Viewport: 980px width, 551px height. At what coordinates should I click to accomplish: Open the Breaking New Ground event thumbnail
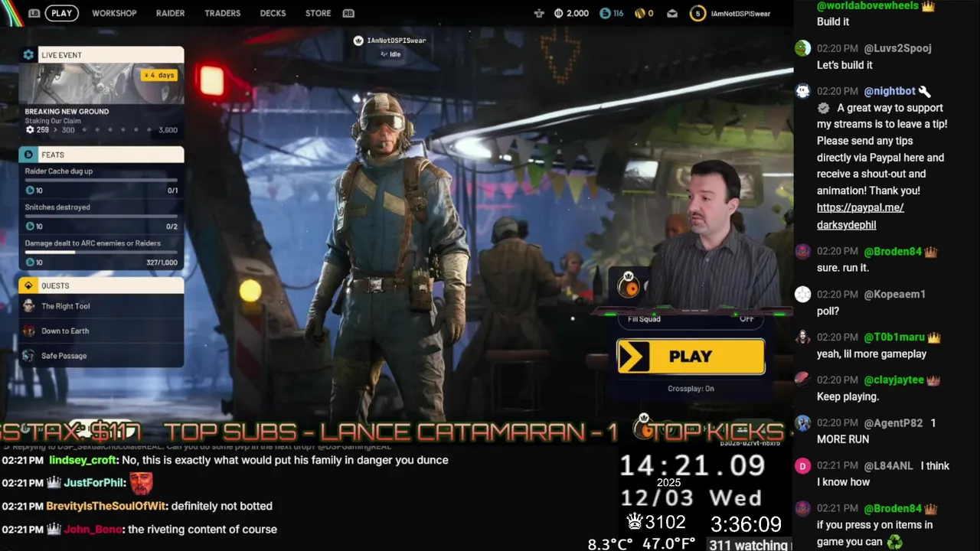(101, 83)
